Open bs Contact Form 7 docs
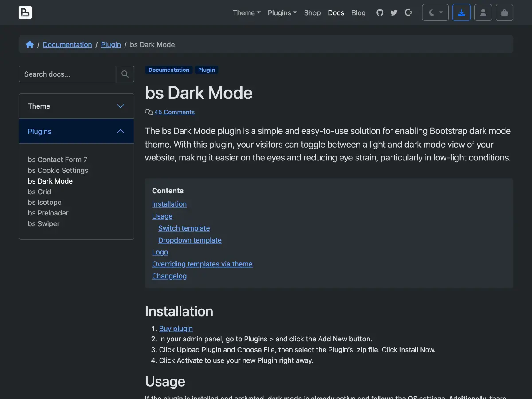 pos(58,160)
